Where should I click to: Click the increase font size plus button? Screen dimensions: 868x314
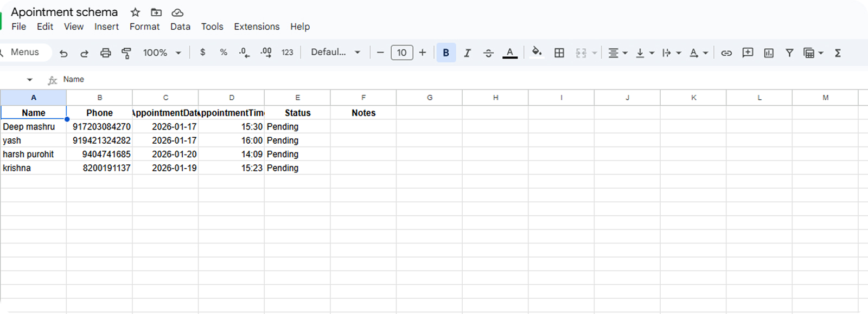click(x=423, y=53)
